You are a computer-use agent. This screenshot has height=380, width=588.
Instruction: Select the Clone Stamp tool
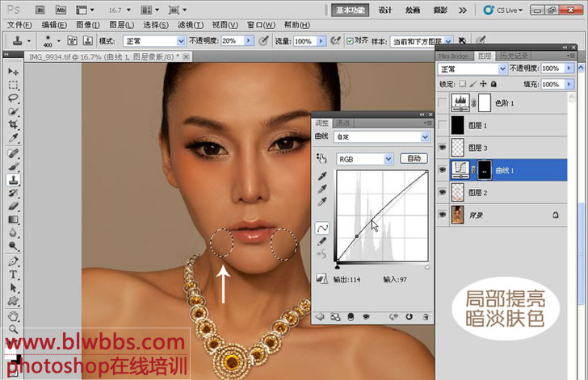13,180
